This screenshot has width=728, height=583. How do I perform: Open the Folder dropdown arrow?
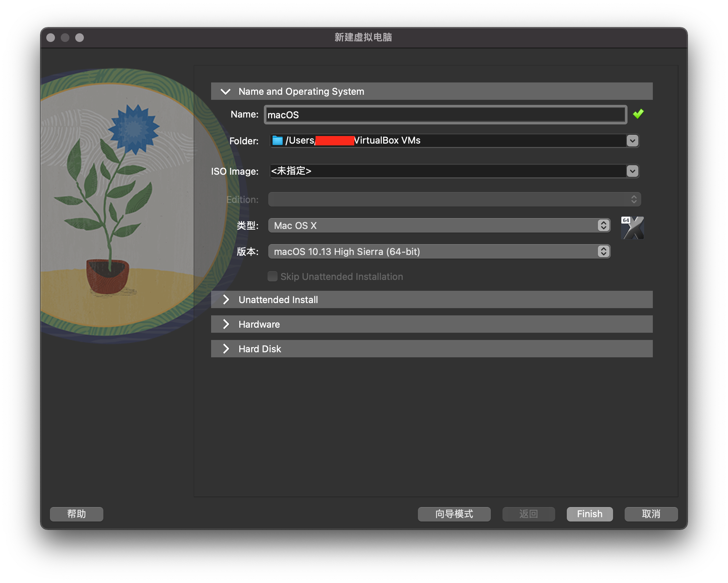(632, 141)
